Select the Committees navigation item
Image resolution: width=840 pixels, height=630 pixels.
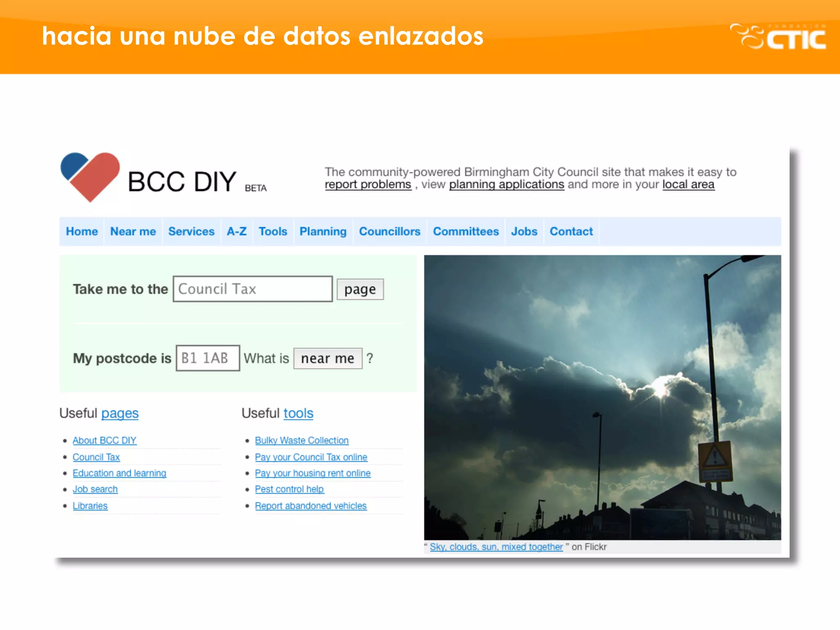tap(466, 231)
